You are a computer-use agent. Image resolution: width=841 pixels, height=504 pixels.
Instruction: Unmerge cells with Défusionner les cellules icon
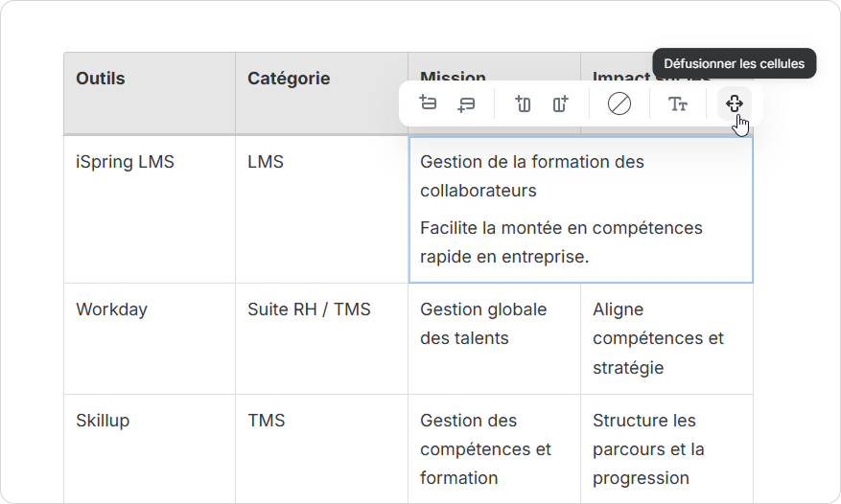[735, 103]
